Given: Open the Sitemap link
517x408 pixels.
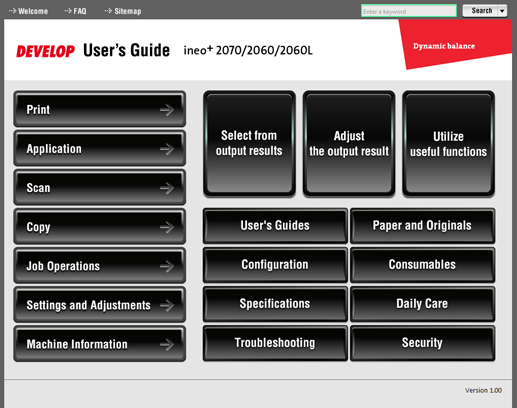Looking at the screenshot, I should click(123, 11).
